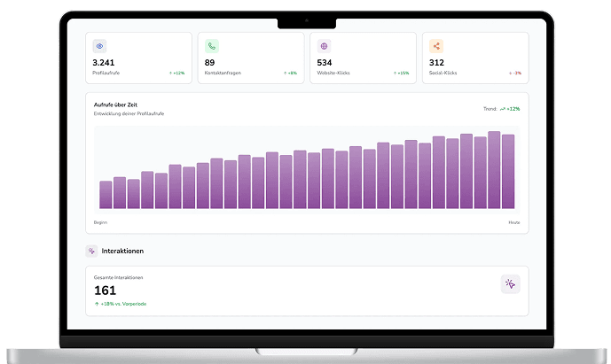Click the last bar of the chart
The image size is (611, 364).
pos(508,172)
